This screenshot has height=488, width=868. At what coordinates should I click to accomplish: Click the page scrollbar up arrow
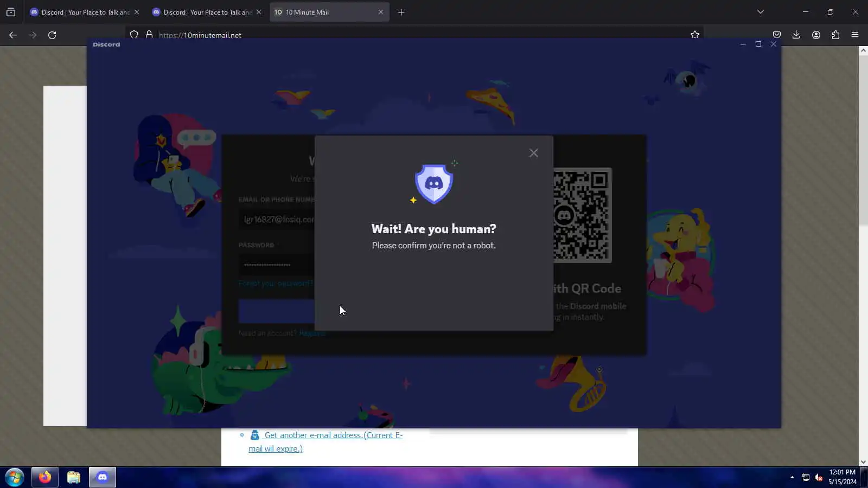click(863, 50)
